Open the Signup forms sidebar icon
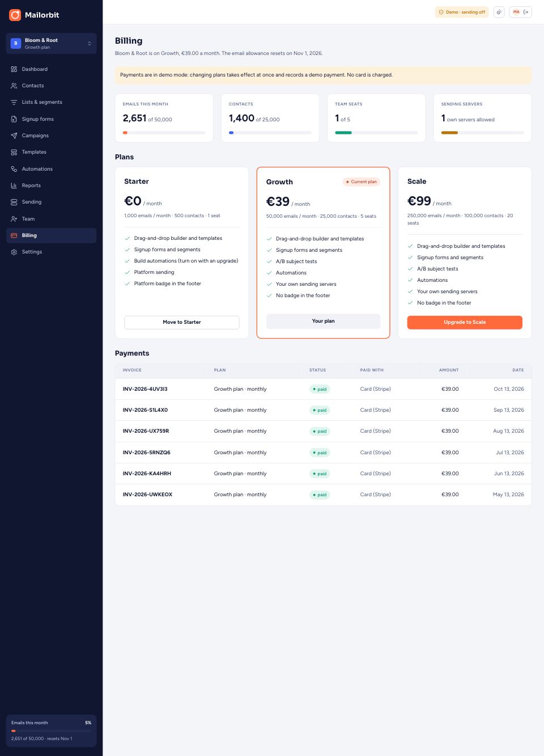The width and height of the screenshot is (544, 756). [14, 119]
